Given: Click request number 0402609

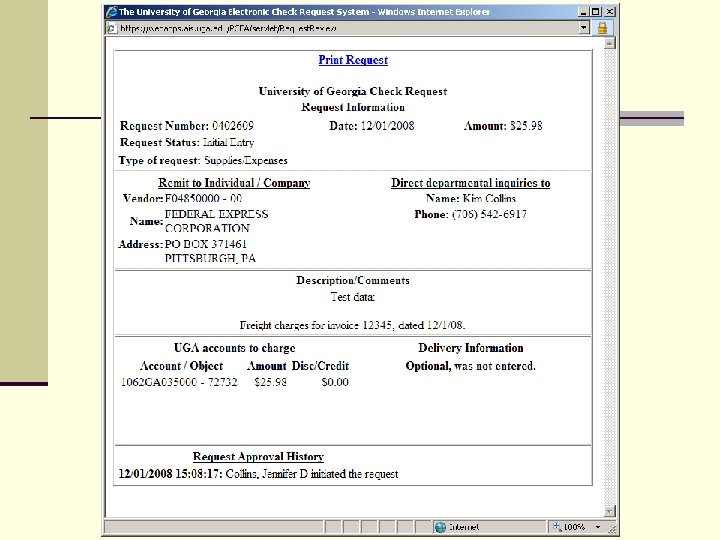Looking at the screenshot, I should [233, 126].
